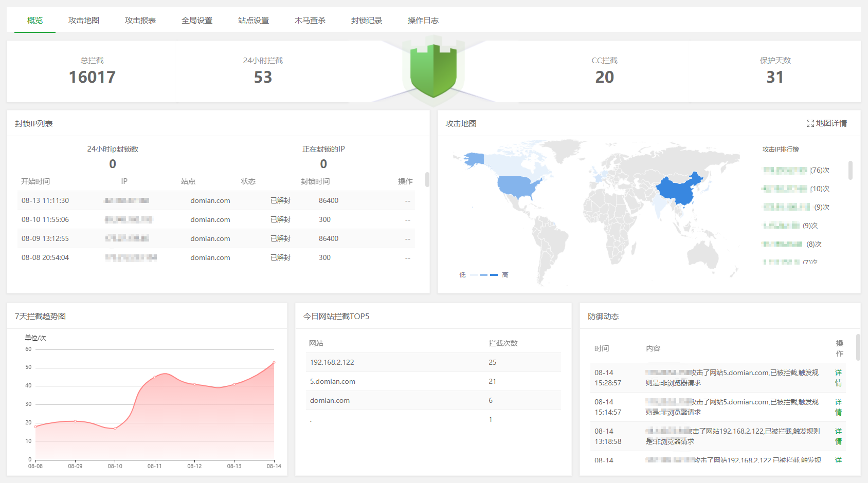Open the 攻击报表 tab

point(140,21)
